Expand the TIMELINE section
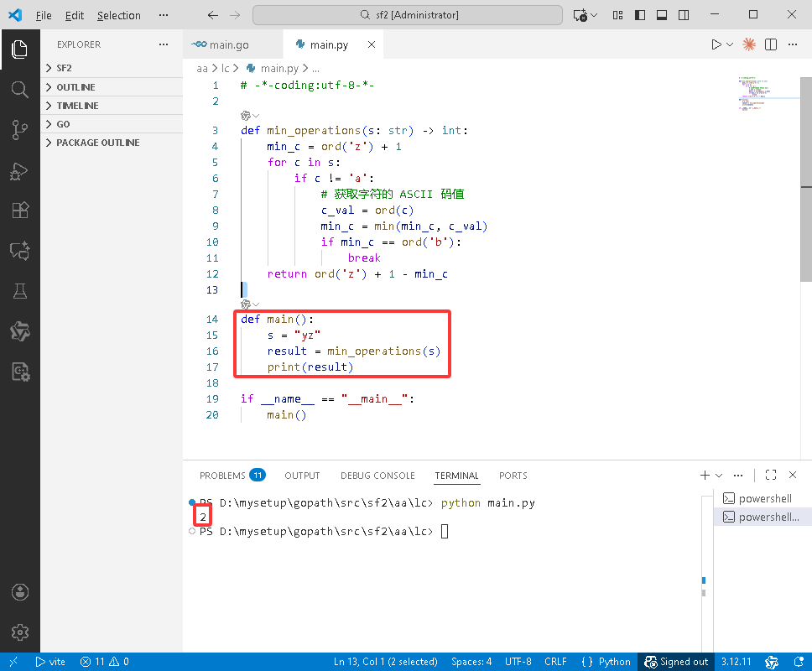This screenshot has width=812, height=671. (112, 106)
